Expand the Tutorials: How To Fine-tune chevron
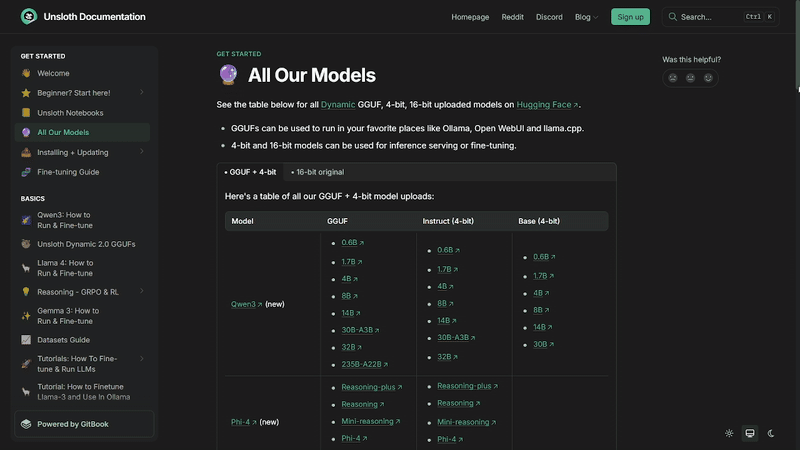This screenshot has height=450, width=800. [x=142, y=359]
